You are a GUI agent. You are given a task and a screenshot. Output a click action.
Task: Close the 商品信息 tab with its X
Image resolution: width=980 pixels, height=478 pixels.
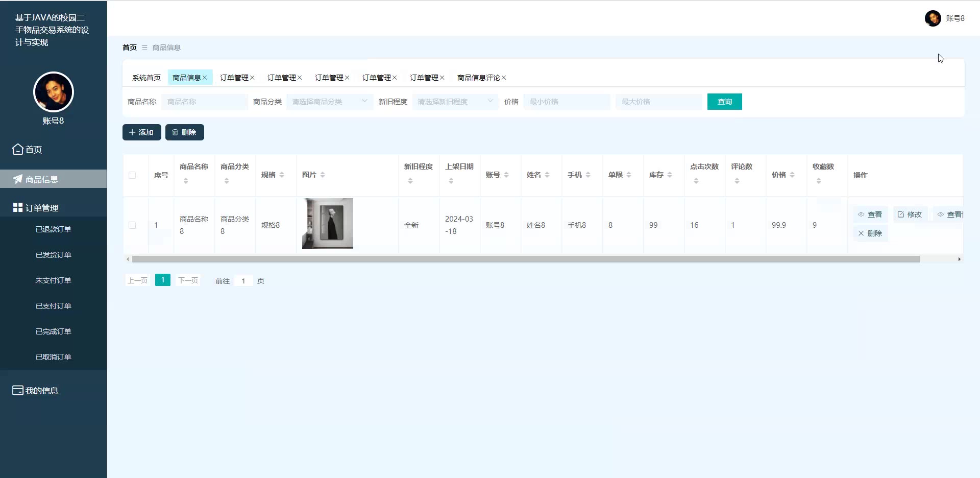coord(205,78)
